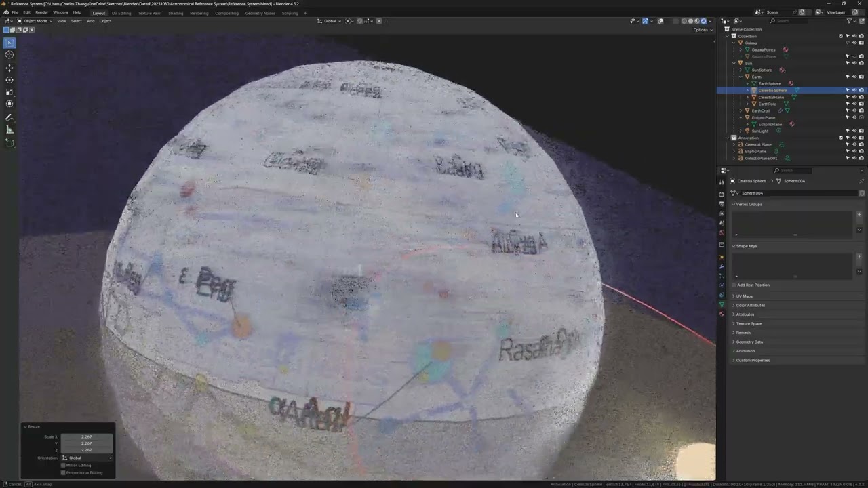This screenshot has height=488, width=868.
Task: Open the Render properties tab
Action: coord(722,194)
